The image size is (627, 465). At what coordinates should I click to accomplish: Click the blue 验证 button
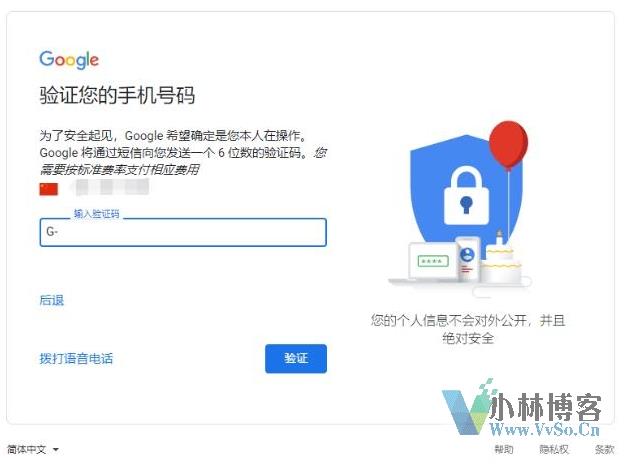(296, 358)
